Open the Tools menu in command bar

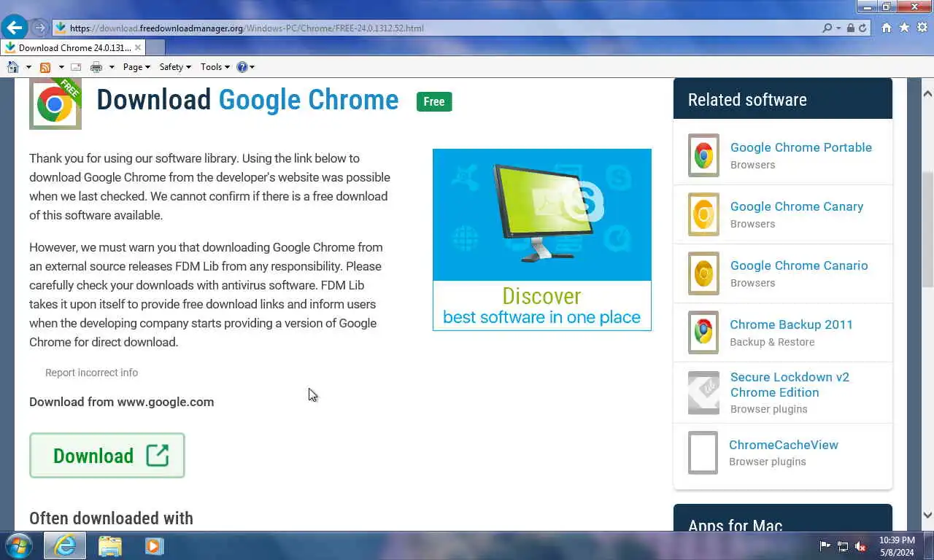[x=215, y=67]
